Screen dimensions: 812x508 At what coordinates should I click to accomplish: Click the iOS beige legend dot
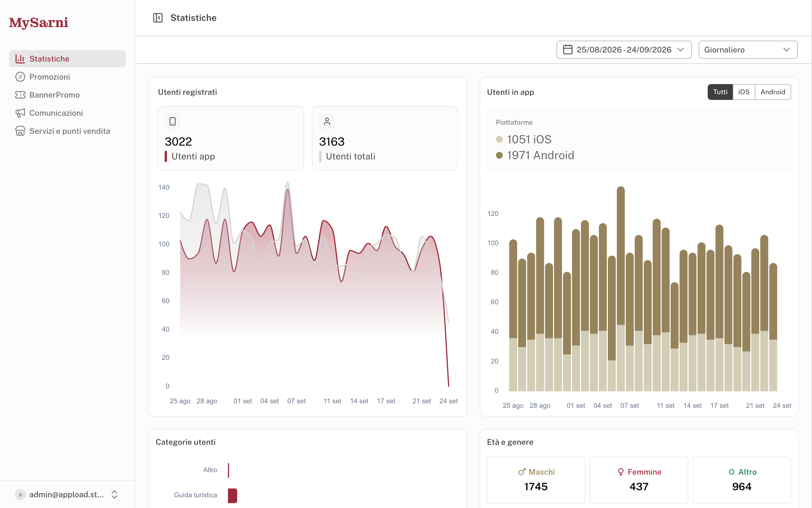pos(499,139)
